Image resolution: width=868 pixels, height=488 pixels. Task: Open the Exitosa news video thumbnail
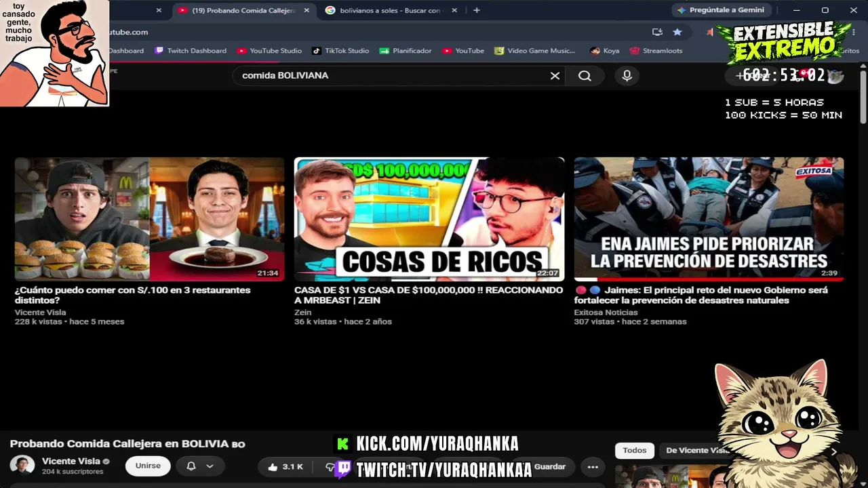[709, 219]
